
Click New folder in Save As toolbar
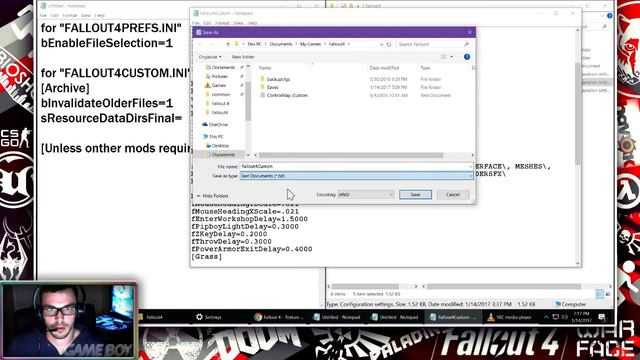click(x=243, y=57)
